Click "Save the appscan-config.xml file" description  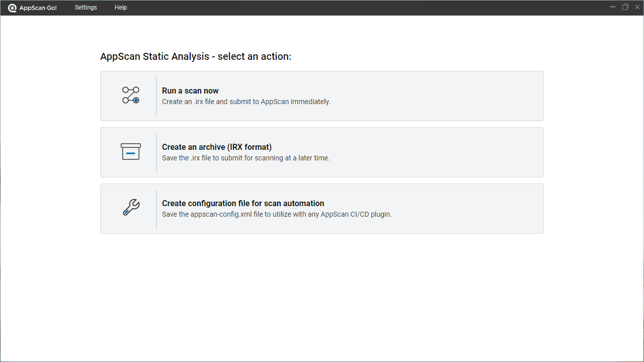click(x=277, y=214)
